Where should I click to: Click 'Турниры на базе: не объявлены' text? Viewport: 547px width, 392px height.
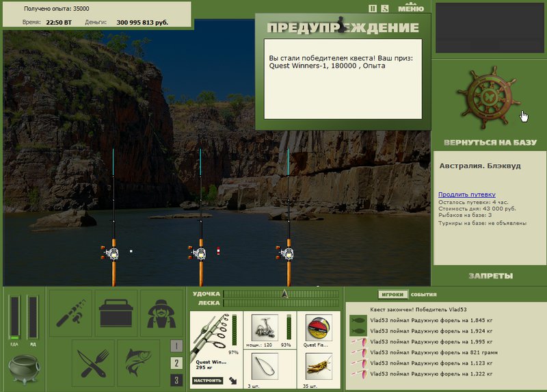coord(483,223)
